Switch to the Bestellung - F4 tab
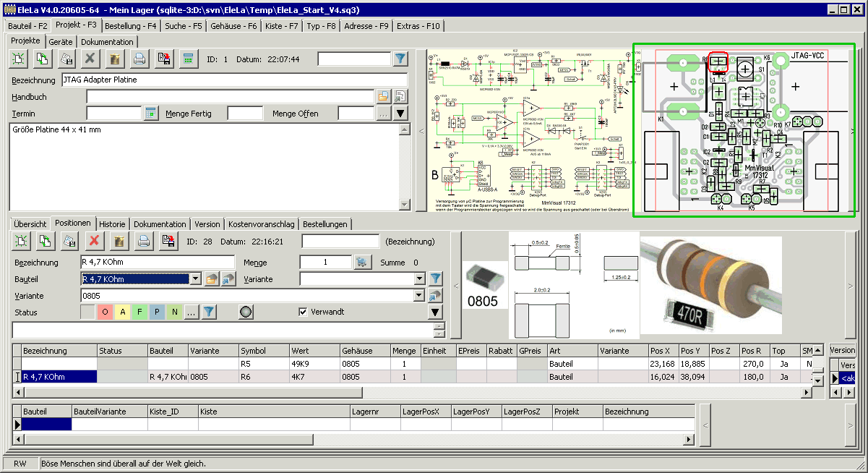The width and height of the screenshot is (868, 473). 131,26
